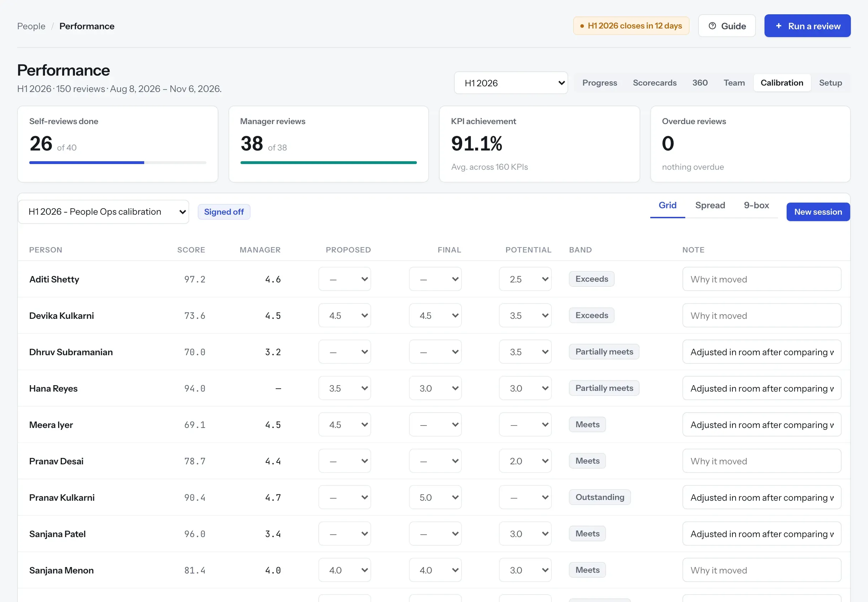Open the H1 2026 period dropdown
The height and width of the screenshot is (602, 868).
tap(511, 83)
